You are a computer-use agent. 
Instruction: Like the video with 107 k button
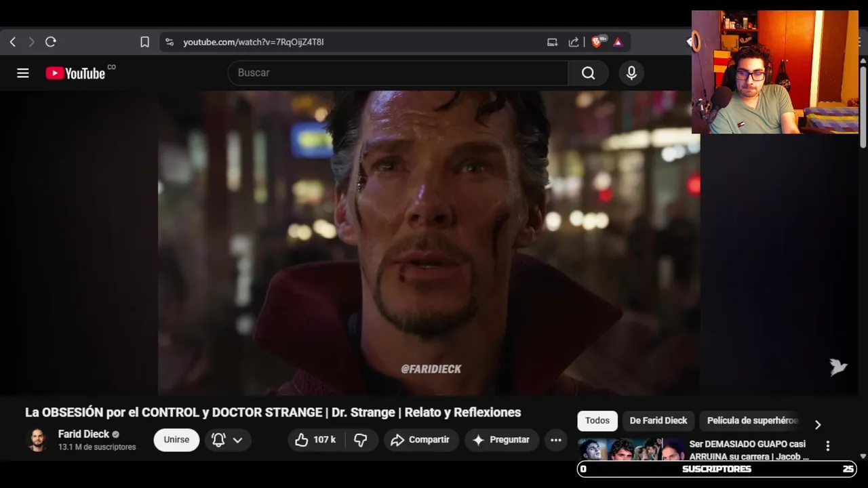pos(315,440)
